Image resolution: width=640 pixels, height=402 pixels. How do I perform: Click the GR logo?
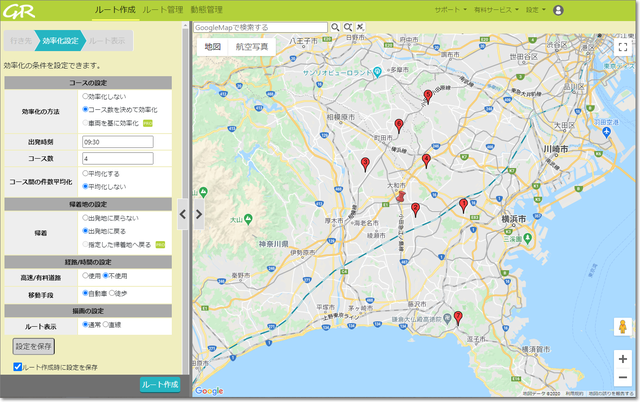[18, 11]
